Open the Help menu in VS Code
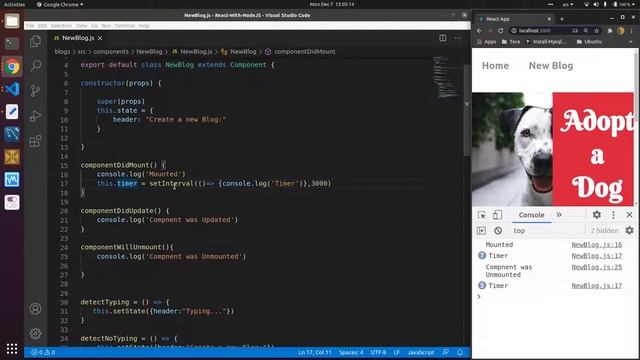The image size is (640, 360). click(144, 25)
